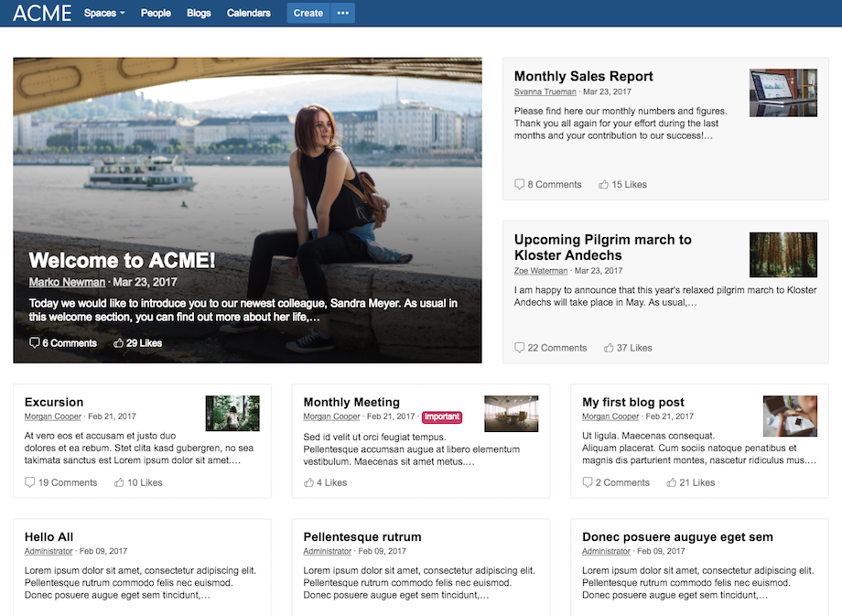The height and width of the screenshot is (616, 842).
Task: Click comment icon beside 22 Comments
Action: (x=519, y=348)
